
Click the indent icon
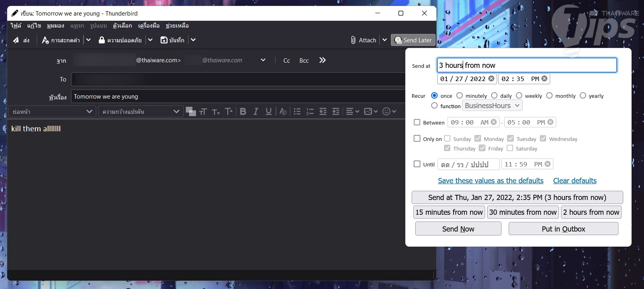coord(336,111)
